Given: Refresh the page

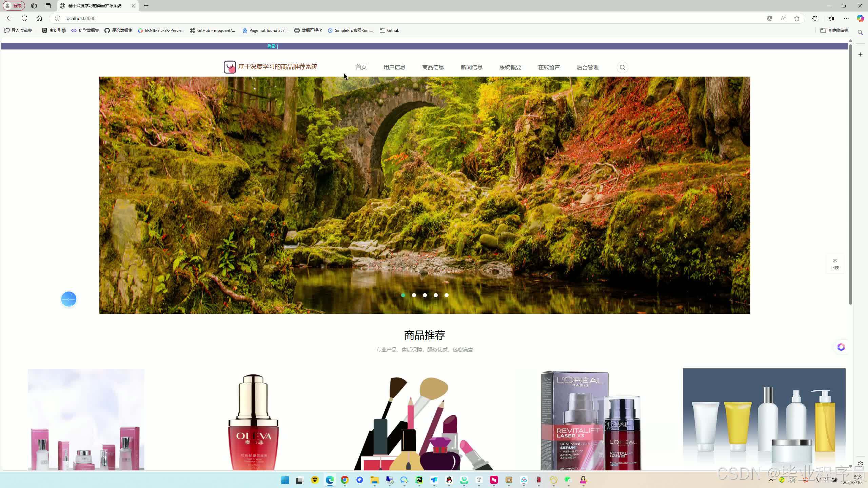Looking at the screenshot, I should coord(24,18).
